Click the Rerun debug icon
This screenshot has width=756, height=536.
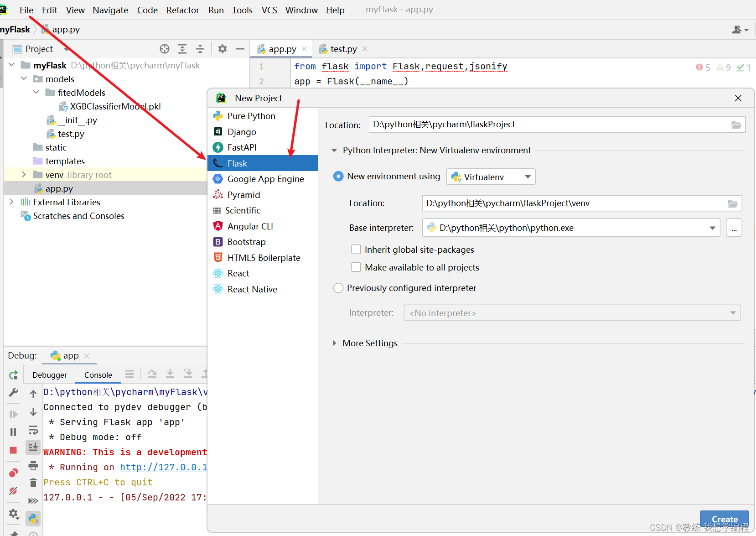tap(13, 375)
